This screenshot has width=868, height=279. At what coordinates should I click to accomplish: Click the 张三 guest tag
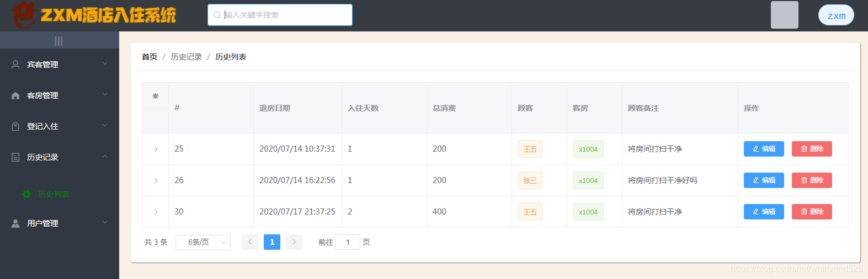[x=530, y=180]
